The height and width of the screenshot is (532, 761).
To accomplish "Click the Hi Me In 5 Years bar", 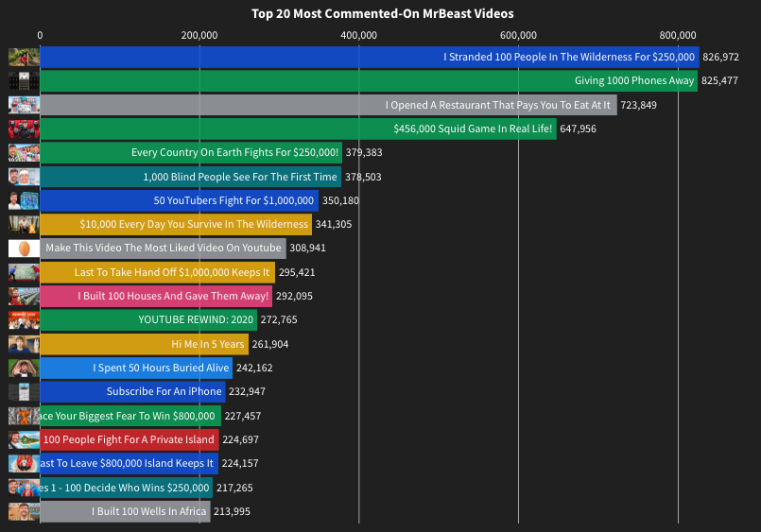I will (144, 344).
